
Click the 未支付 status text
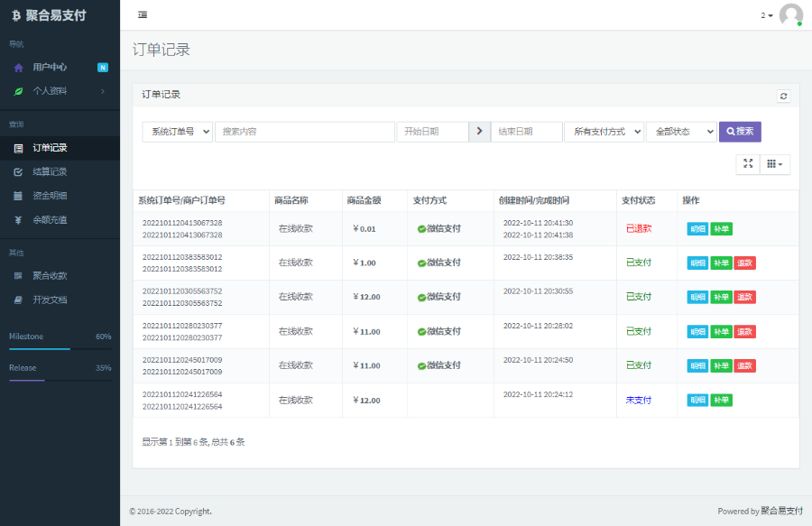point(639,401)
